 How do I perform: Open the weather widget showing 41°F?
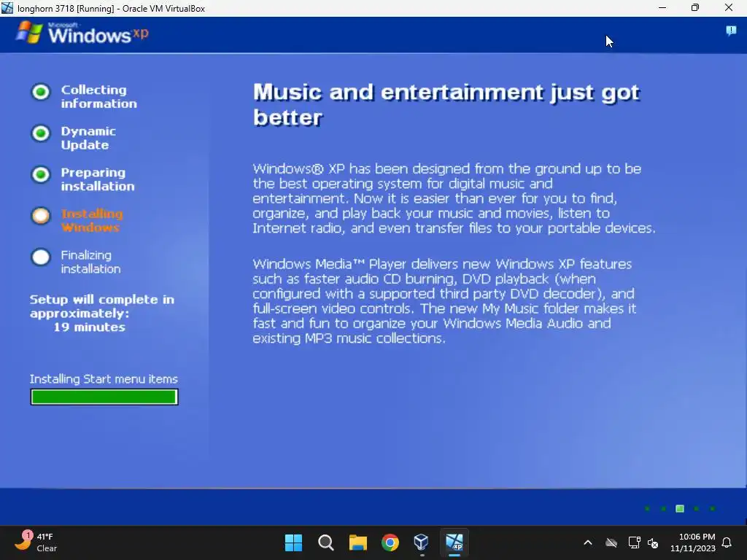[36, 542]
